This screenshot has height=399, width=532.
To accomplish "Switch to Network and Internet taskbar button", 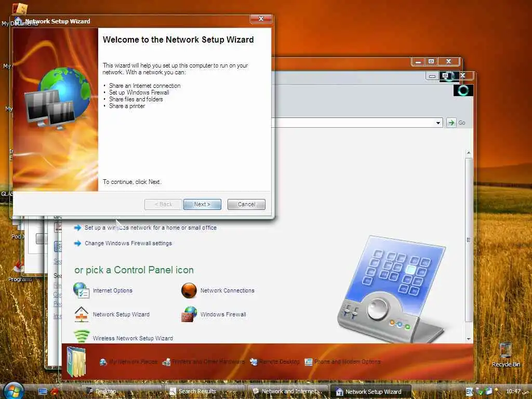I will click(x=288, y=391).
